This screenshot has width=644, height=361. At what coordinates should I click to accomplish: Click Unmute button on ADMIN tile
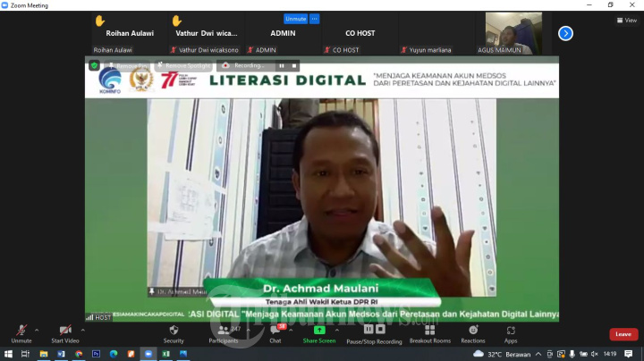[296, 19]
